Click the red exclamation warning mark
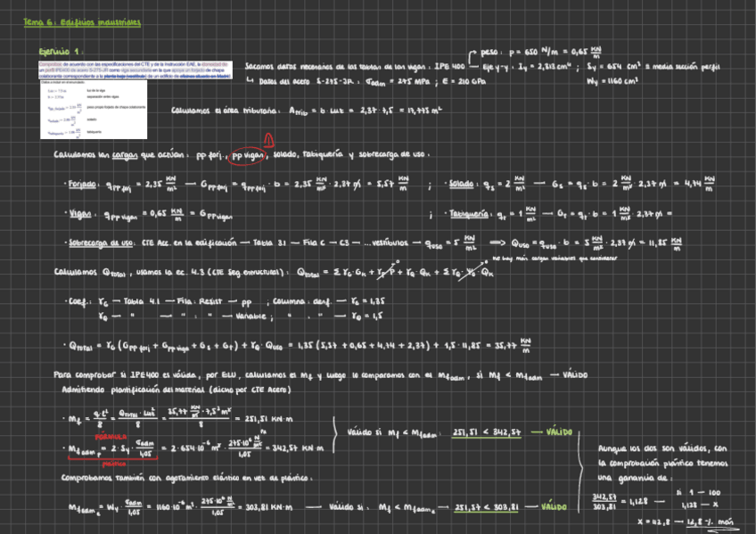Image resolution: width=756 pixels, height=534 pixels. [x=267, y=138]
